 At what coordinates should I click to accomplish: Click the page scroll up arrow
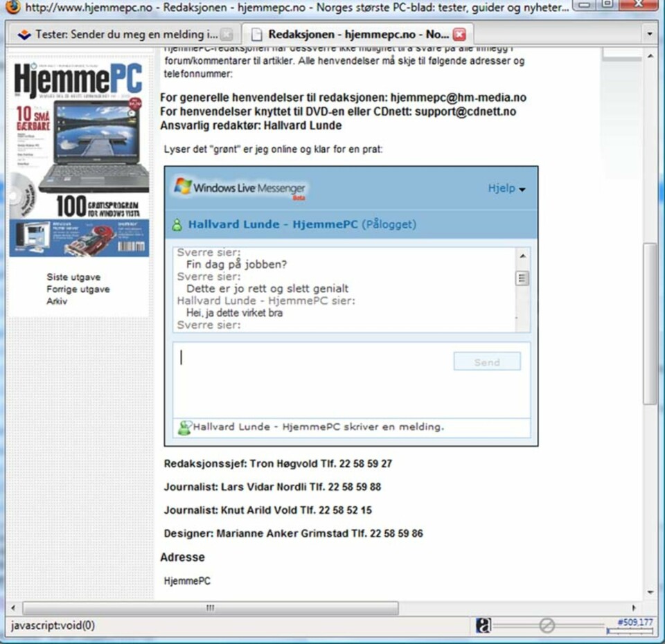(650, 56)
